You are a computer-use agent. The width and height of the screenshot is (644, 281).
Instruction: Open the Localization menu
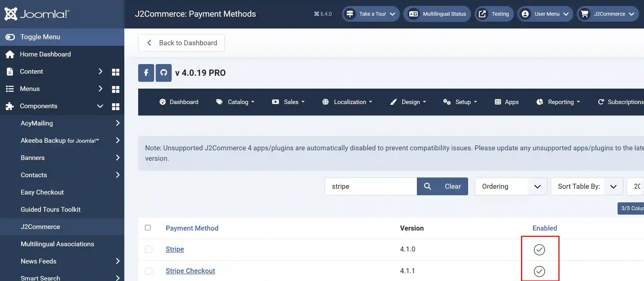[347, 102]
